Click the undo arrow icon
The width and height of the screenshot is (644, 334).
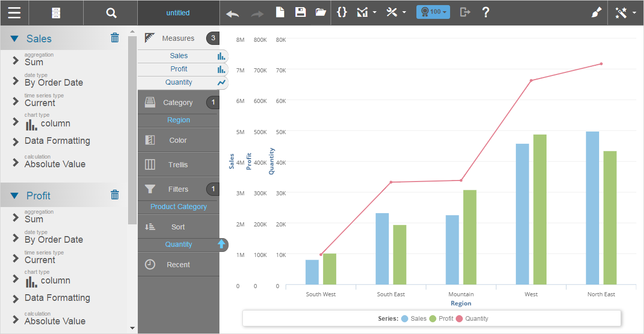click(x=233, y=13)
